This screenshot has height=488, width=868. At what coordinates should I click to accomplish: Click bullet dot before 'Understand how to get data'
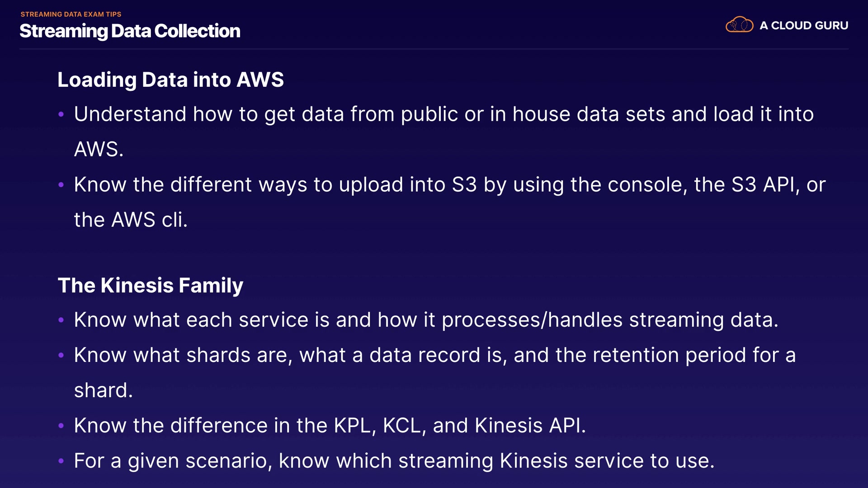pos(61,114)
